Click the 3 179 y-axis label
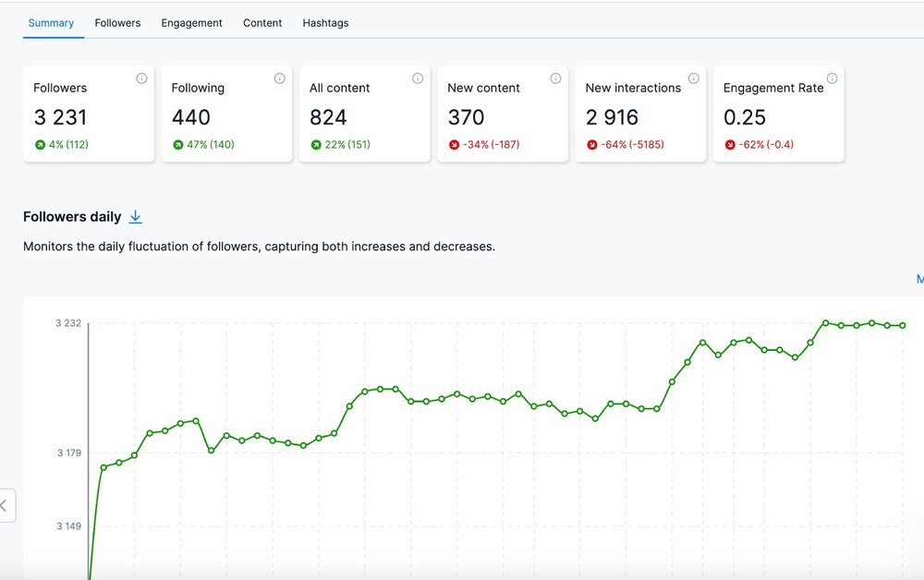 pos(69,453)
